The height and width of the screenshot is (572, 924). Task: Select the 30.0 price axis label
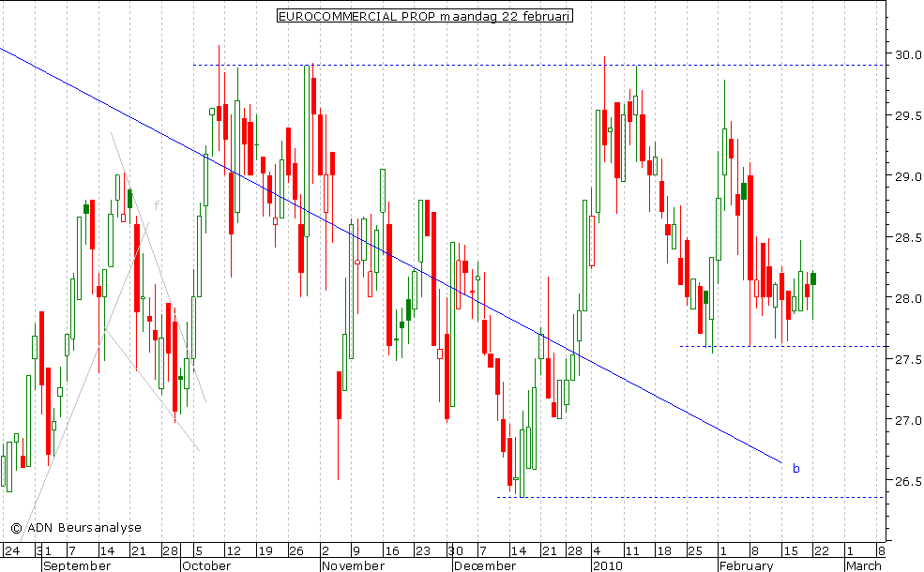[x=907, y=54]
